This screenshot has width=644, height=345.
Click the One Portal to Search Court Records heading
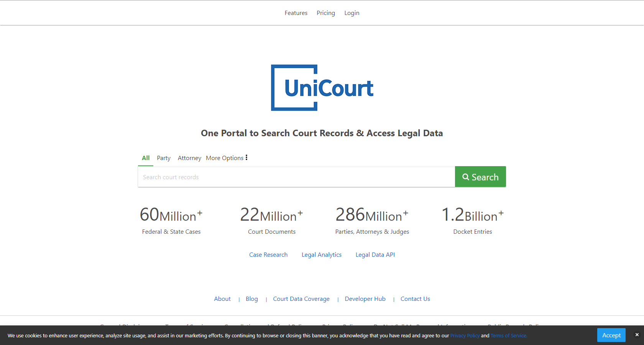coord(322,133)
